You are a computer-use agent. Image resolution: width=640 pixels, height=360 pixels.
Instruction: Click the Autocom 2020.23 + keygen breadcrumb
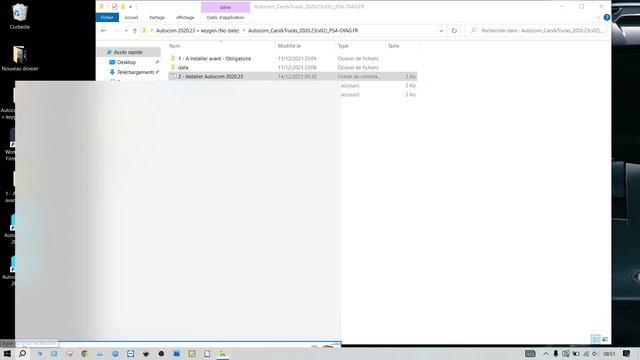[198, 31]
